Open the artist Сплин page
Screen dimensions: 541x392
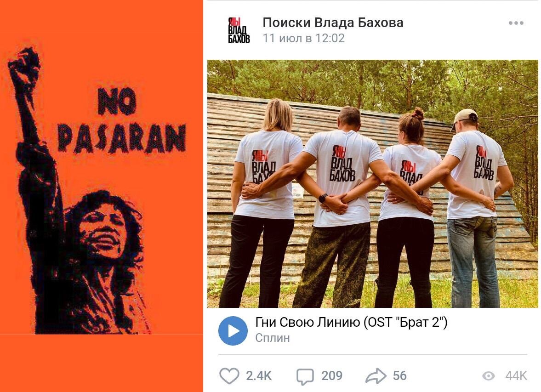tap(273, 338)
